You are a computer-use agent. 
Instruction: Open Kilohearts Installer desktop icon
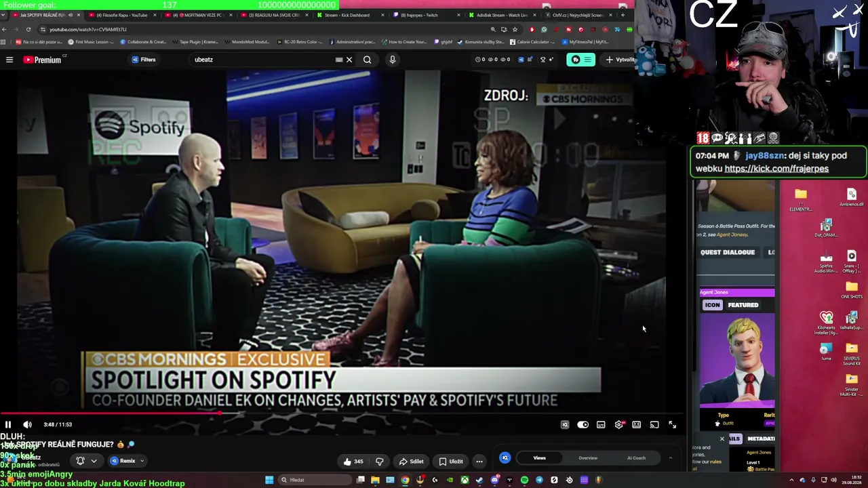826,323
